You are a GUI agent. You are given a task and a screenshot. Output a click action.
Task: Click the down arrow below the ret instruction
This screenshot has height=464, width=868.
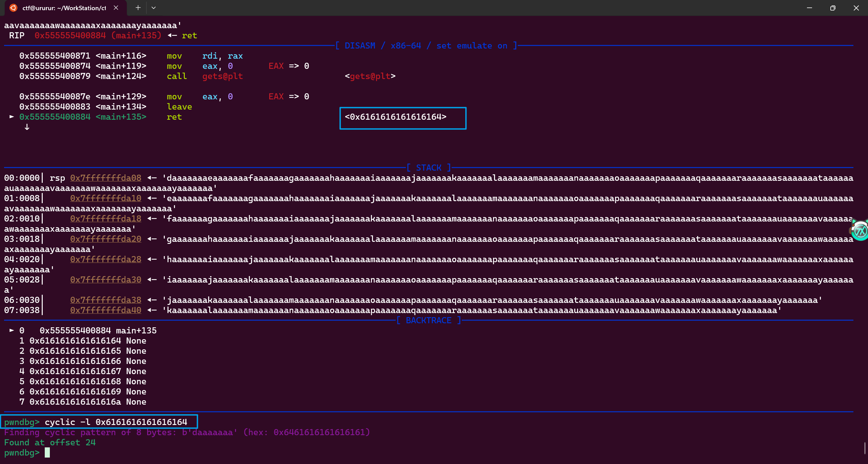[27, 127]
